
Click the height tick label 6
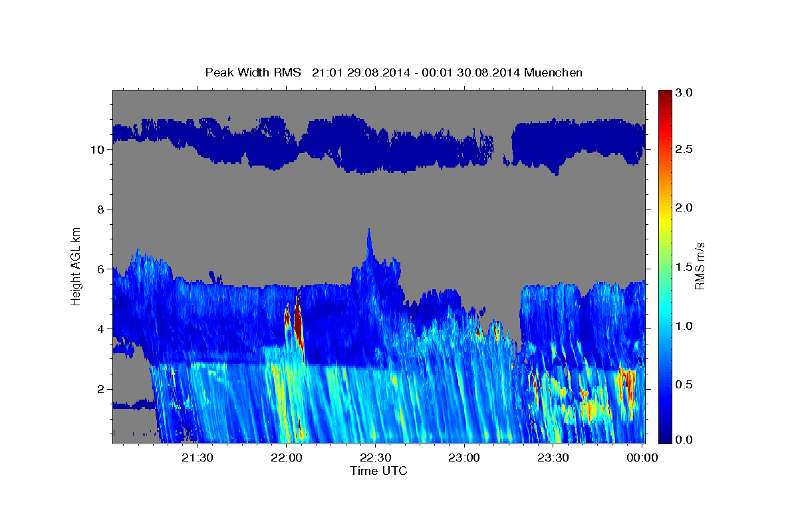[99, 269]
